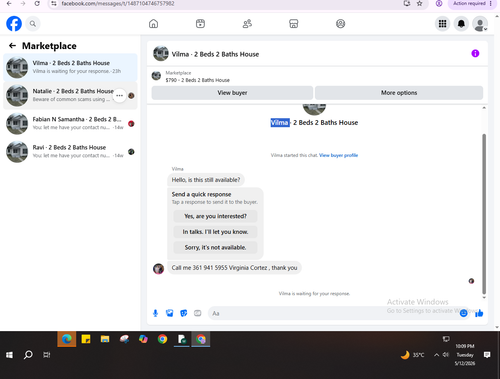Send quick reply 'Yes, are you interested?'
The height and width of the screenshot is (379, 500).
pyautogui.click(x=215, y=216)
